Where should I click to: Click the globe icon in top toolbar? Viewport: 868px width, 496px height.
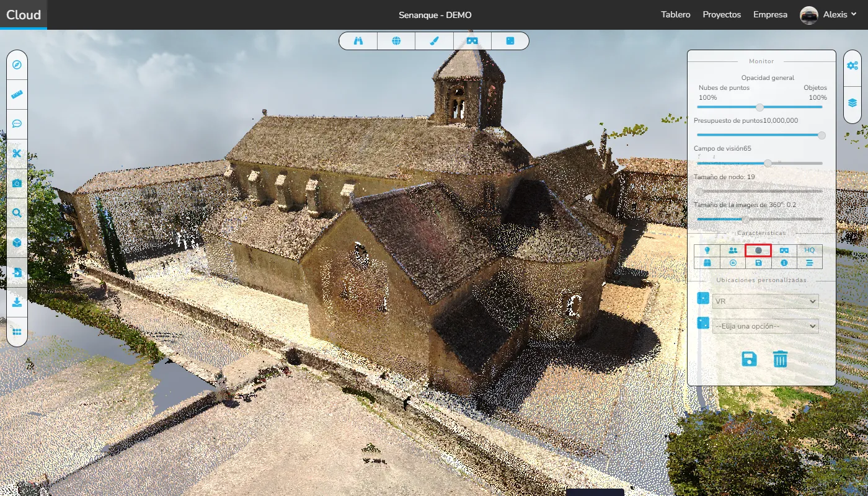(x=396, y=41)
